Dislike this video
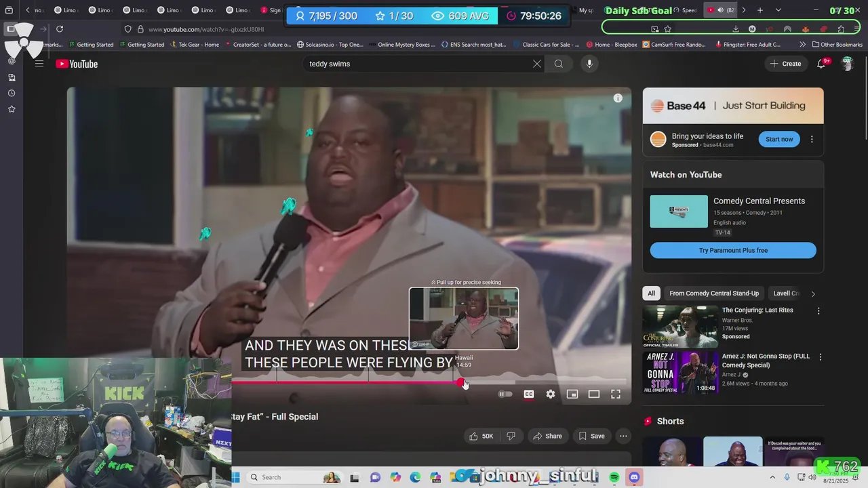The height and width of the screenshot is (488, 868). [x=511, y=436]
